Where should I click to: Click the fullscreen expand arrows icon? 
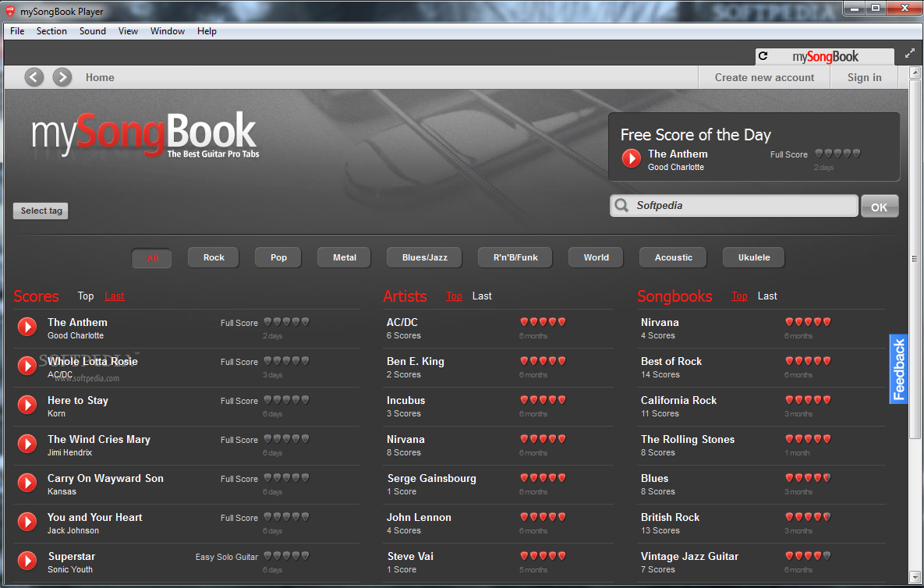(x=910, y=53)
